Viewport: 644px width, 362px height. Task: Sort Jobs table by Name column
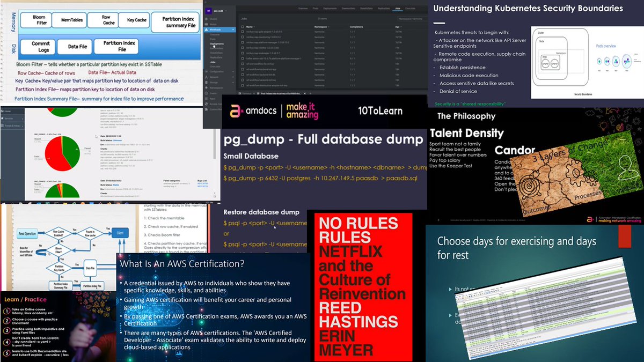[x=250, y=27]
